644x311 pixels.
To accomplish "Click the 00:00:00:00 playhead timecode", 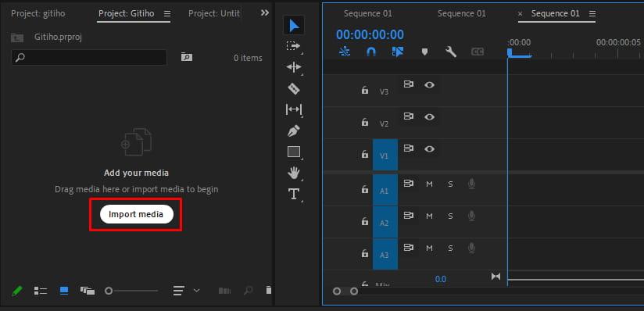I will point(370,34).
